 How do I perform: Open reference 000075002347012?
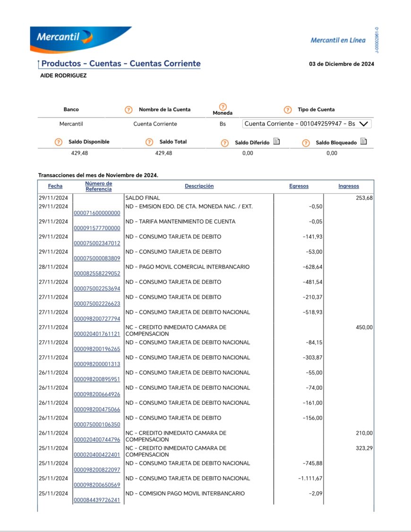pyautogui.click(x=97, y=243)
